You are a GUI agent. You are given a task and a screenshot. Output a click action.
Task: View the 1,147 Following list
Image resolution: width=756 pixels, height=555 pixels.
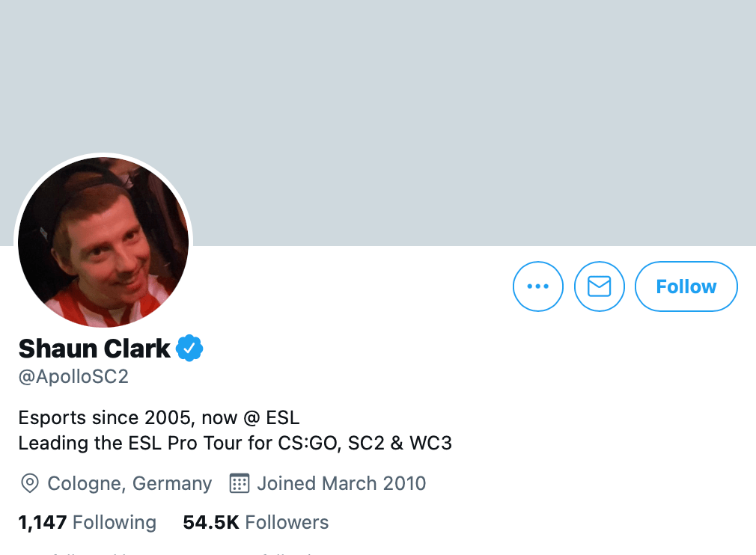point(88,522)
